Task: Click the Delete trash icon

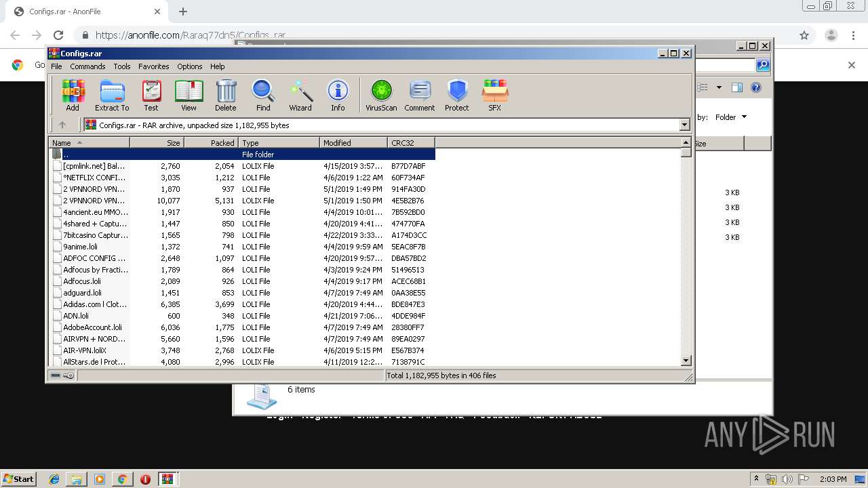Action: click(x=226, y=96)
